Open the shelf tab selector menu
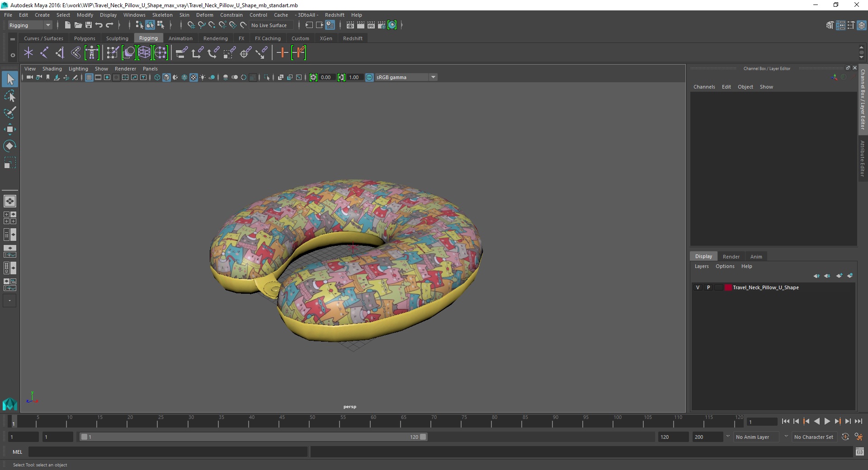The image size is (868, 470). (13, 39)
